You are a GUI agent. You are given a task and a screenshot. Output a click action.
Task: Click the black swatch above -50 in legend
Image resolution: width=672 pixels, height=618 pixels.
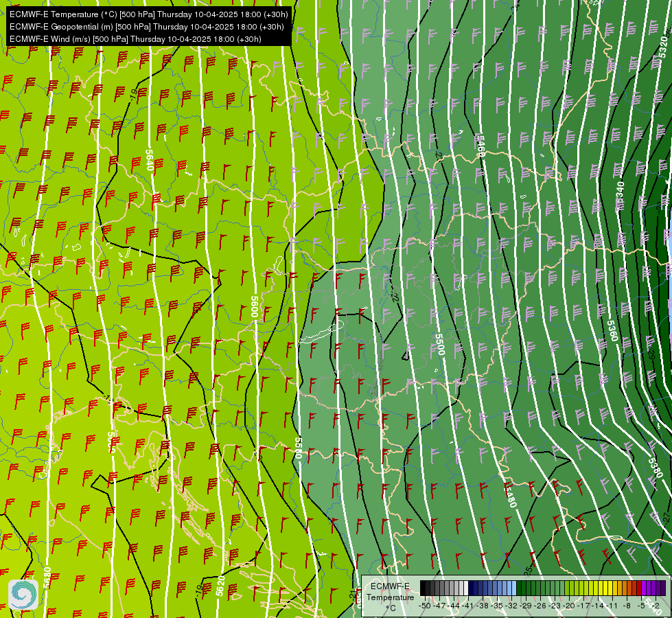pos(423,588)
